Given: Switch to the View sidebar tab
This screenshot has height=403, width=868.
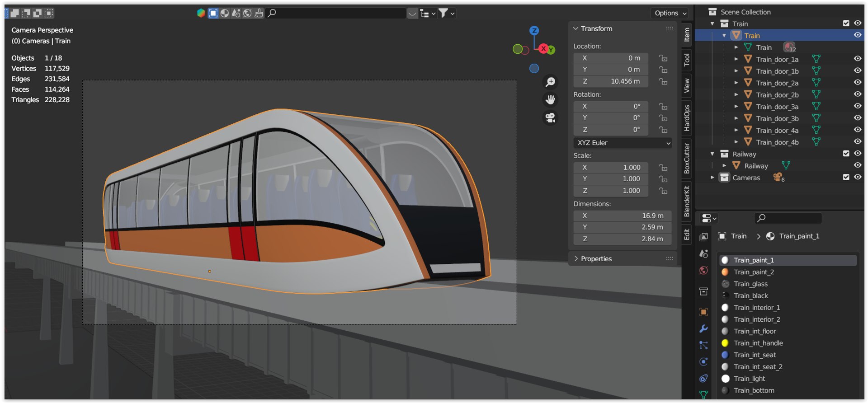Looking at the screenshot, I should click(687, 85).
